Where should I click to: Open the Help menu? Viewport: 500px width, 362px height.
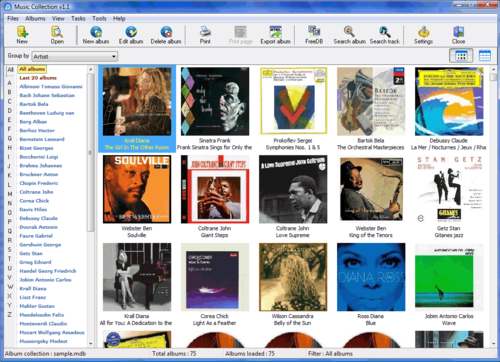(119, 18)
